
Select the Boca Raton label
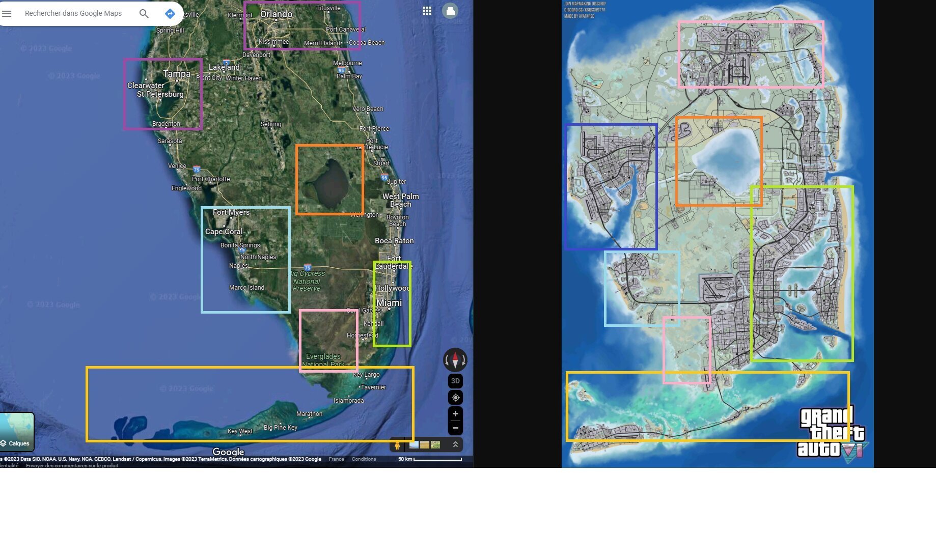coord(394,241)
